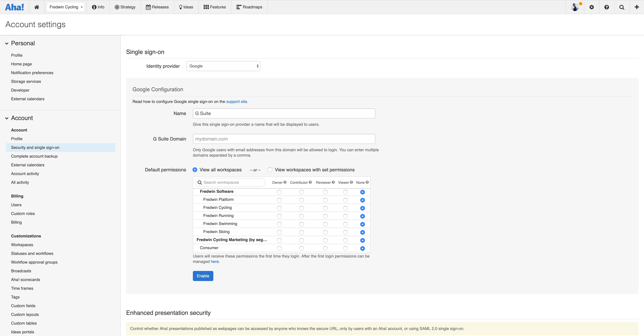Set Fredwin Cycling permission to Owner
Screen dimensions: 644x336
(x=279, y=208)
